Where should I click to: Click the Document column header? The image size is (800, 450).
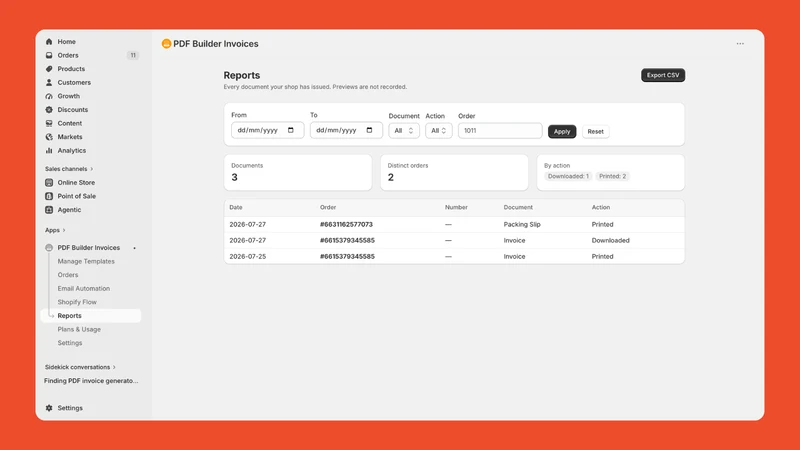click(518, 208)
